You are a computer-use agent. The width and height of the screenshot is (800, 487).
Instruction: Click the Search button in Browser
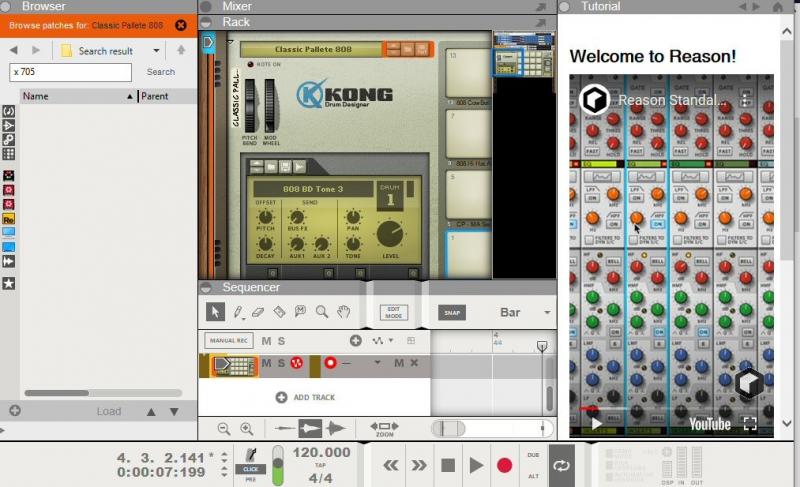click(161, 72)
